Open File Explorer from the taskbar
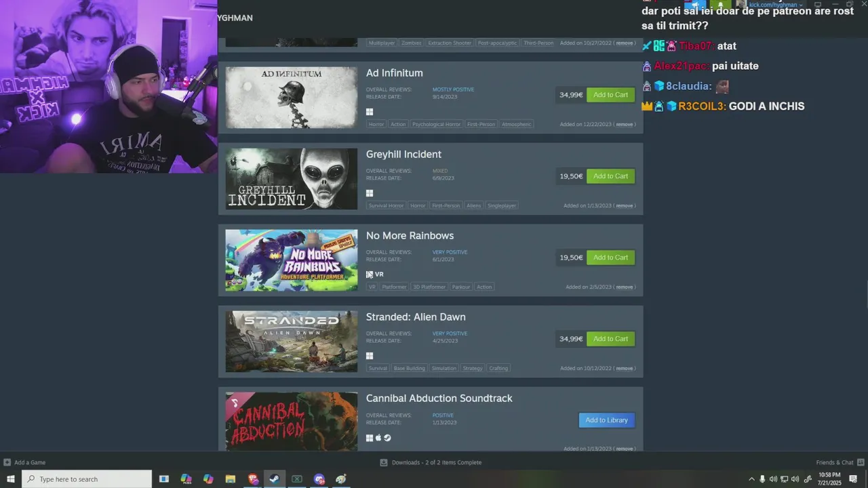Screen dimensions: 868x488 (x=230, y=479)
